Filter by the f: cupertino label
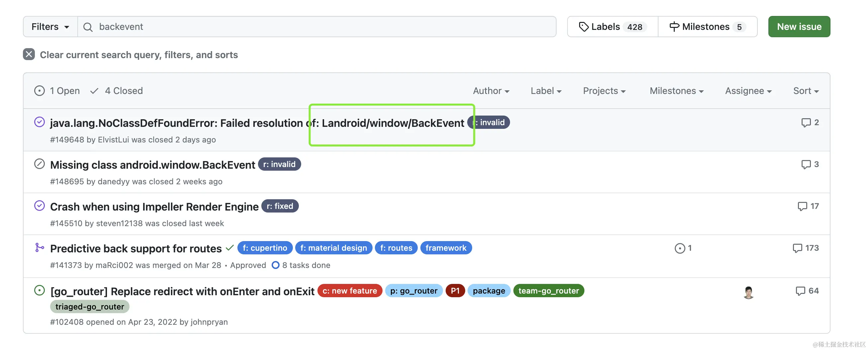The width and height of the screenshot is (868, 350). [265, 248]
